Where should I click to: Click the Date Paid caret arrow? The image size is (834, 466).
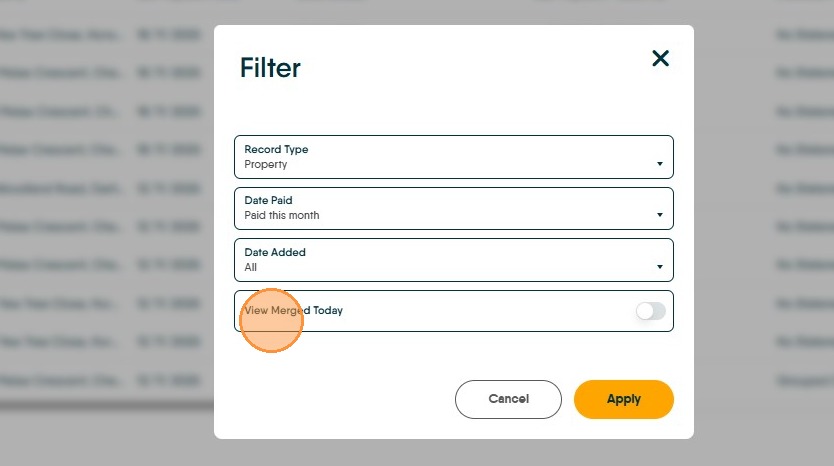[x=660, y=215]
